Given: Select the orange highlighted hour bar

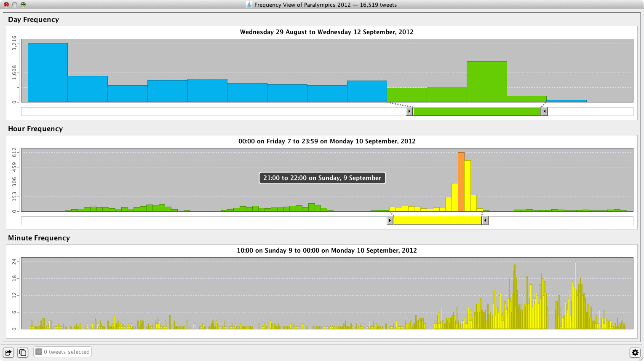Looking at the screenshot, I should 461,182.
